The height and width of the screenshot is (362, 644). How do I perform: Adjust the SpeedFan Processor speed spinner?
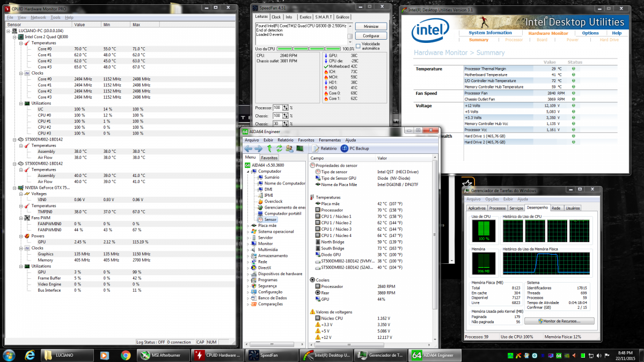pyautogui.click(x=286, y=108)
